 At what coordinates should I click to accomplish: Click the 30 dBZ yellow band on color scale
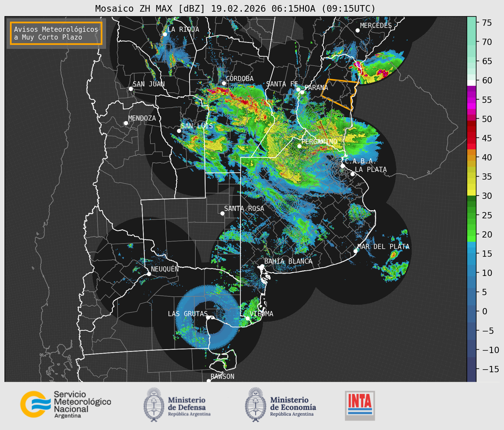tap(471, 193)
